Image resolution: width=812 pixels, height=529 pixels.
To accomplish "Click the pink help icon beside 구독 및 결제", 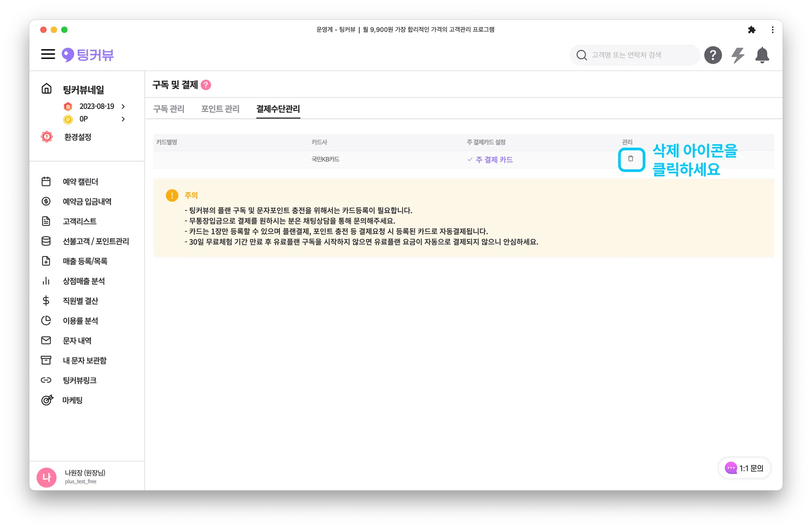I will 206,85.
